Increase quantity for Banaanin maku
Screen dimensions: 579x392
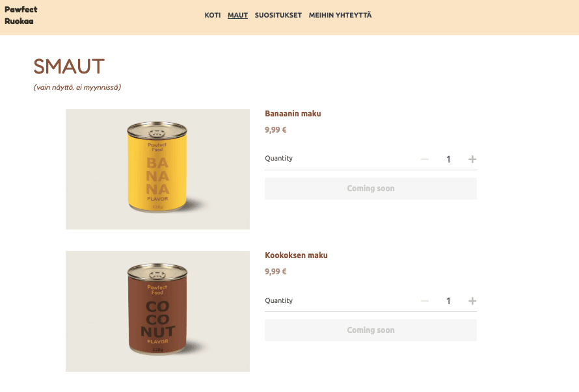click(472, 159)
